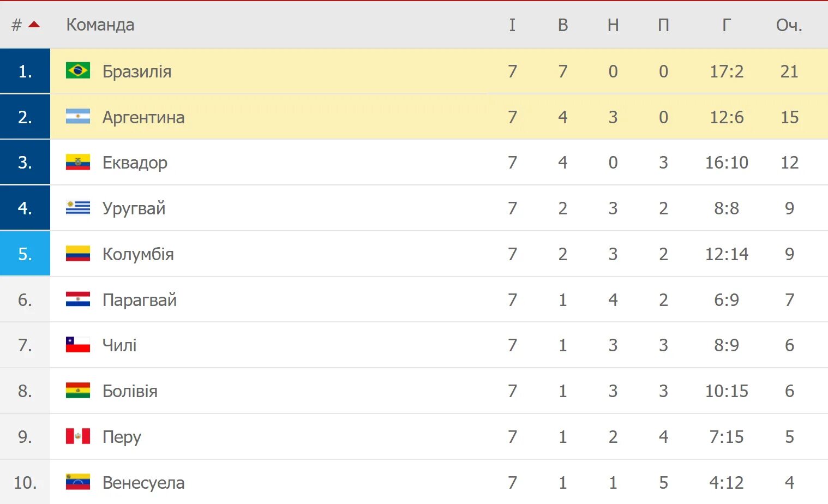Click the Argentina flag icon

78,117
